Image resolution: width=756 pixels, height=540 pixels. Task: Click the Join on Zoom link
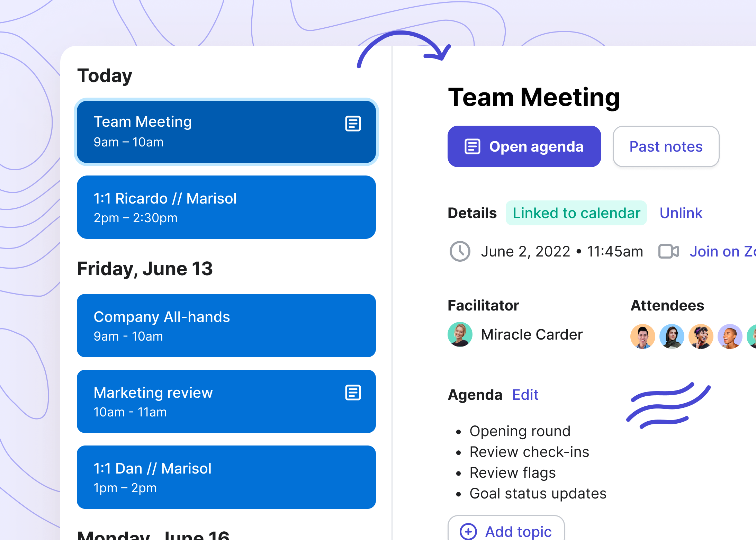(723, 251)
